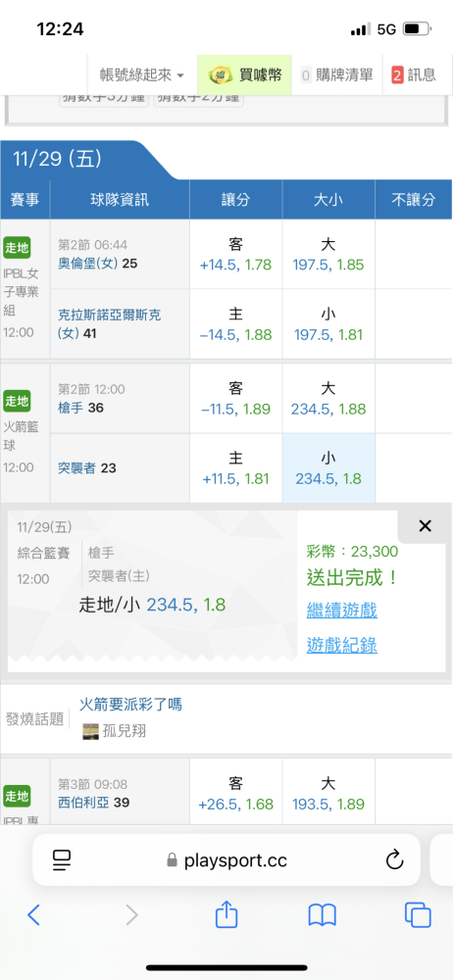Close the bet confirmation slip
The image size is (453, 980).
pyautogui.click(x=425, y=526)
